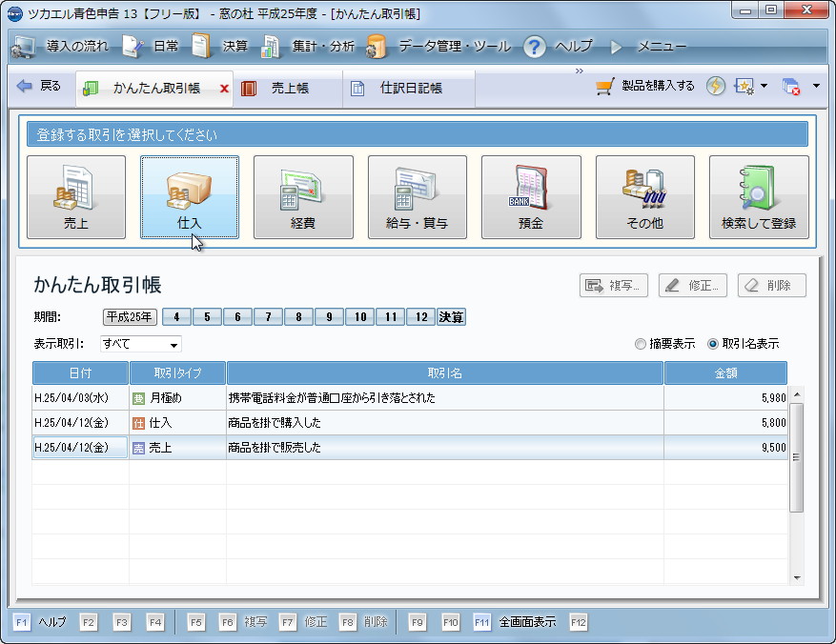Select month 11 in period bar
Viewport: 836px width, 644px height.
(390, 317)
